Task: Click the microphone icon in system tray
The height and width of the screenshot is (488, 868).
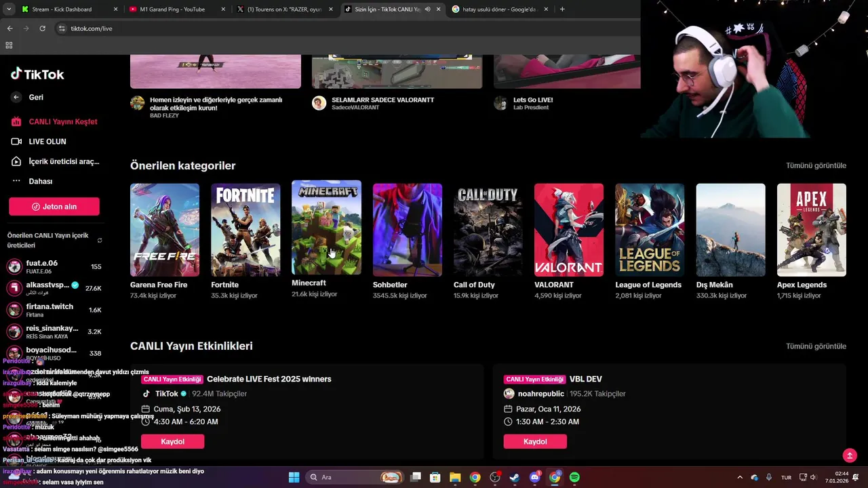Action: point(768,477)
